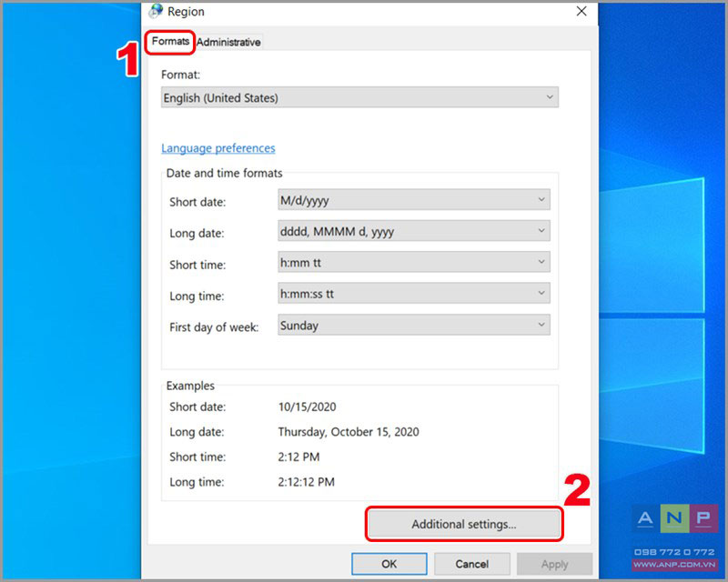This screenshot has height=582, width=728.
Task: Expand the Long date format dropdown
Action: click(414, 231)
